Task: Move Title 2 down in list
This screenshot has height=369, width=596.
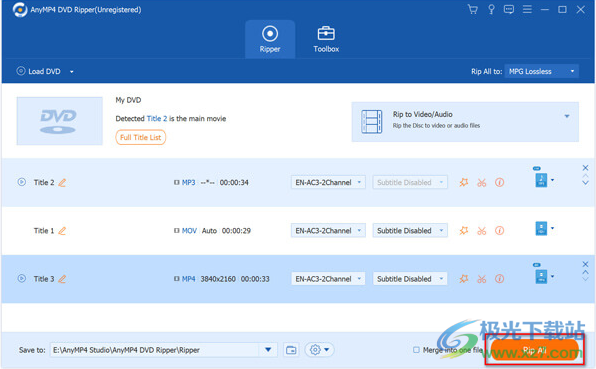Action: coord(585,183)
